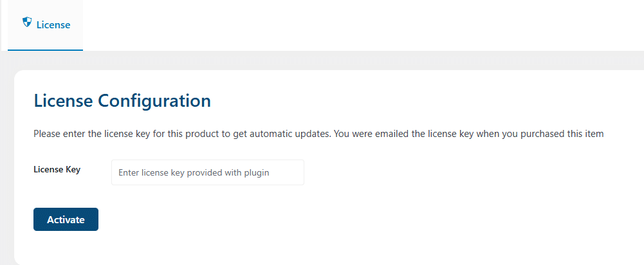
Task: Focus the License Key input field
Action: coord(207,172)
